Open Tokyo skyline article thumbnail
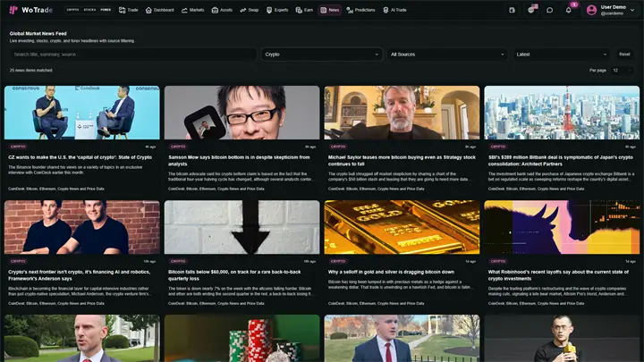The image size is (644, 362). 562,113
